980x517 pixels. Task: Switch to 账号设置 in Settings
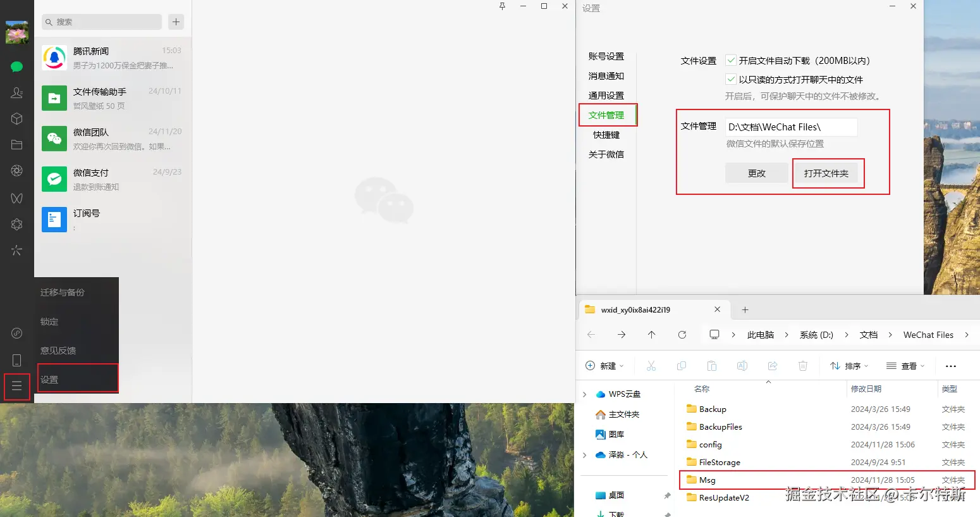point(606,56)
